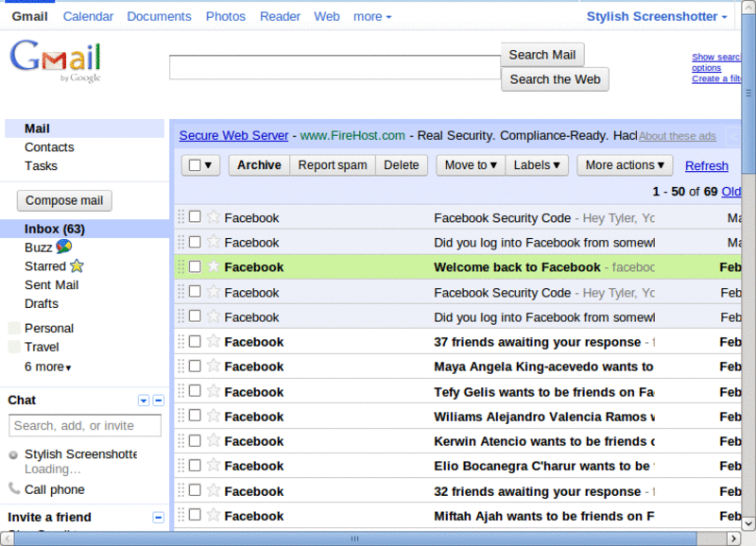Open the Labels dropdown

click(537, 165)
